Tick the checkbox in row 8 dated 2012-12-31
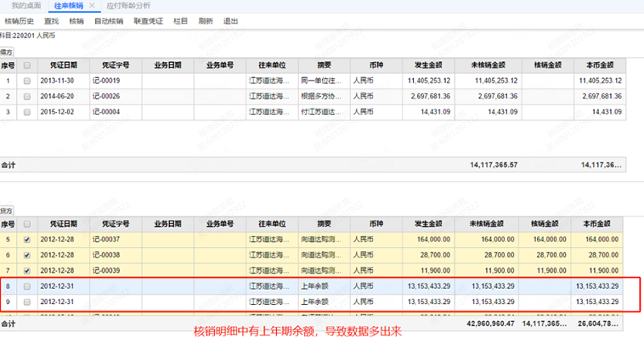644x338 pixels. (x=27, y=286)
